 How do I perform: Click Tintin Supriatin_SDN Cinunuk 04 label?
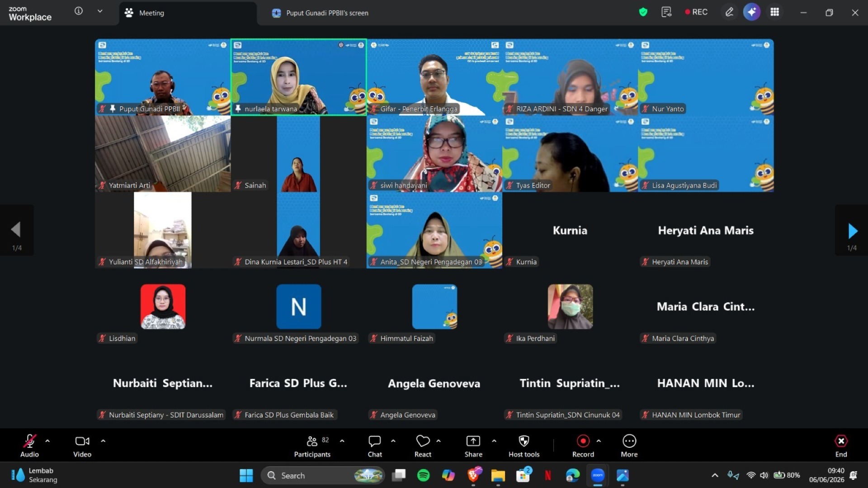coord(563,415)
